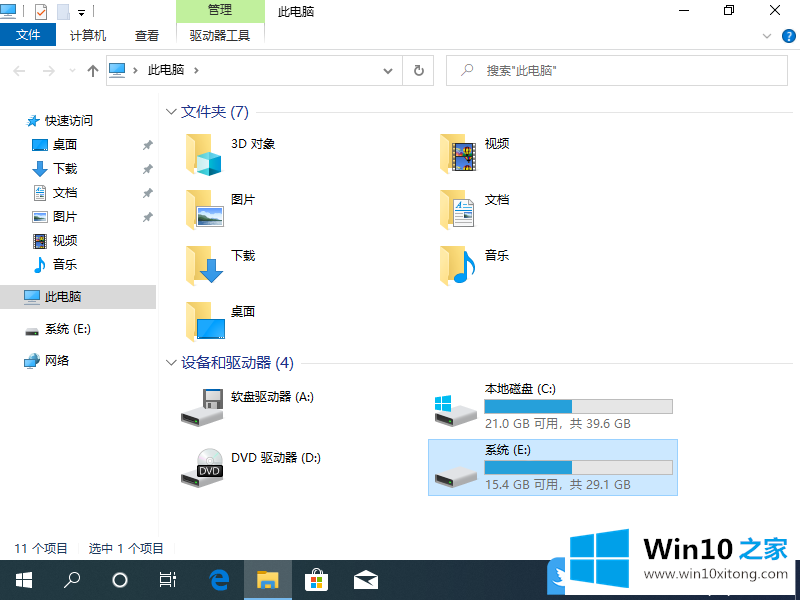This screenshot has height=600, width=800.
Task: Open Mail app from taskbar
Action: click(x=366, y=580)
